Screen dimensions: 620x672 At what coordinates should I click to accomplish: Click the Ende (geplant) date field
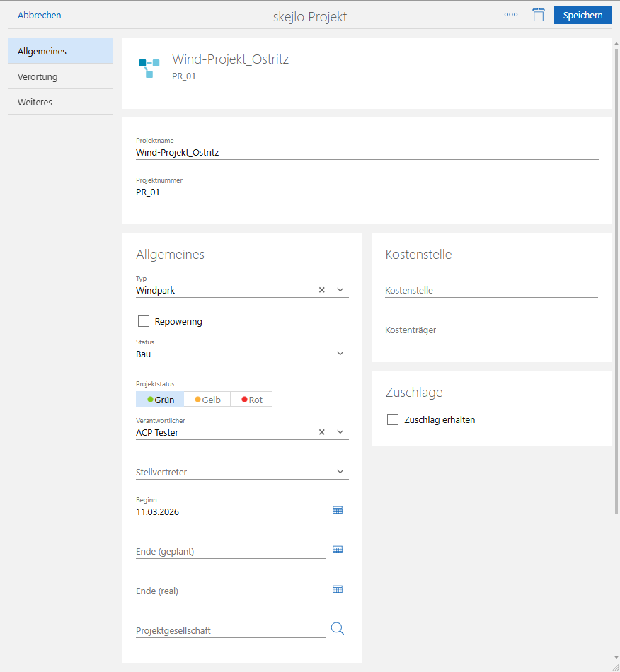point(231,551)
